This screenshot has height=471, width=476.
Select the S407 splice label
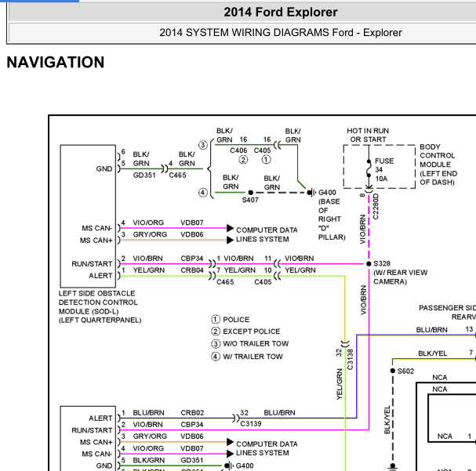[250, 200]
